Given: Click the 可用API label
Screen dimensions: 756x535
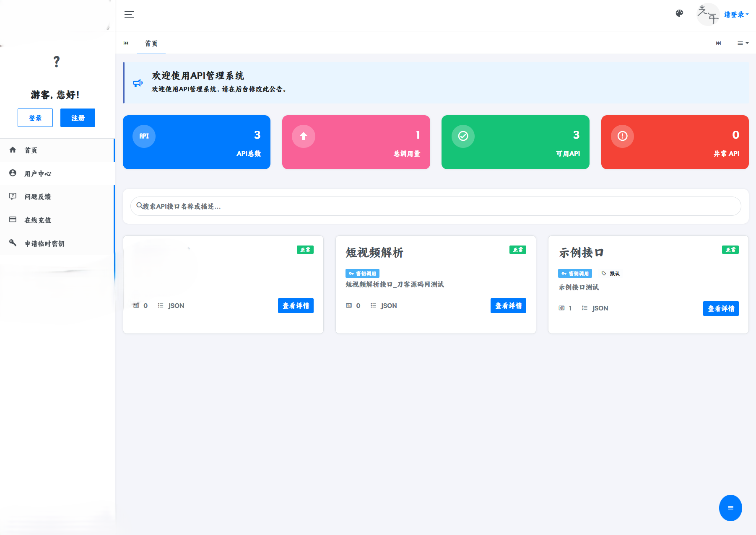Looking at the screenshot, I should click(568, 154).
